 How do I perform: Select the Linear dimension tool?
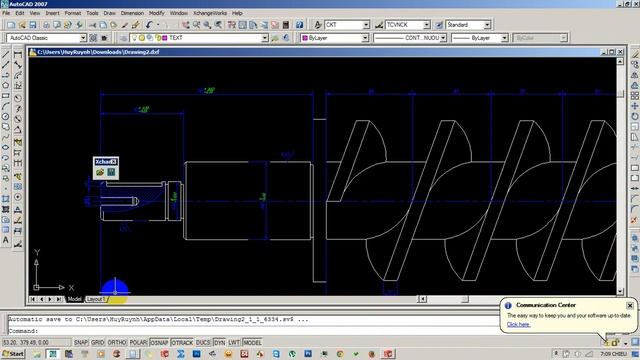click(x=18, y=54)
